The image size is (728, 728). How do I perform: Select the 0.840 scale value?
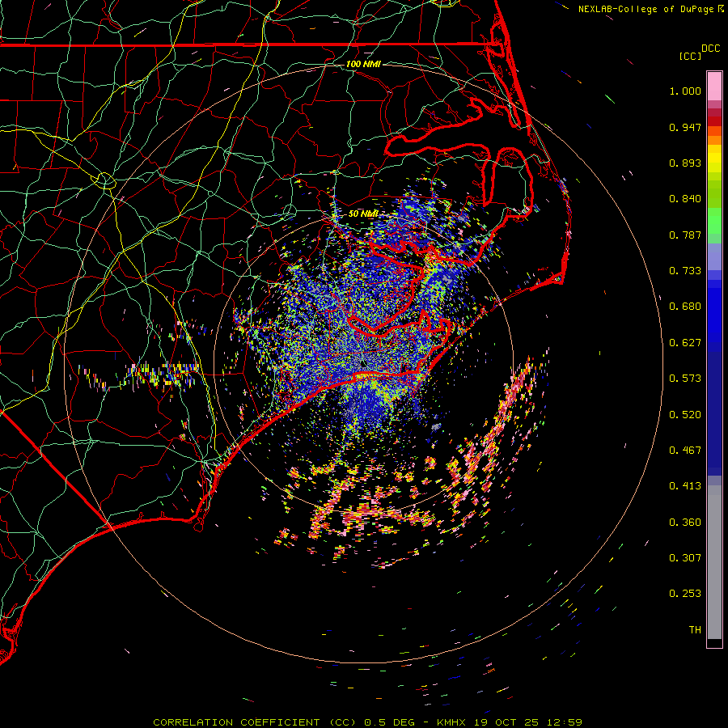pyautogui.click(x=685, y=199)
